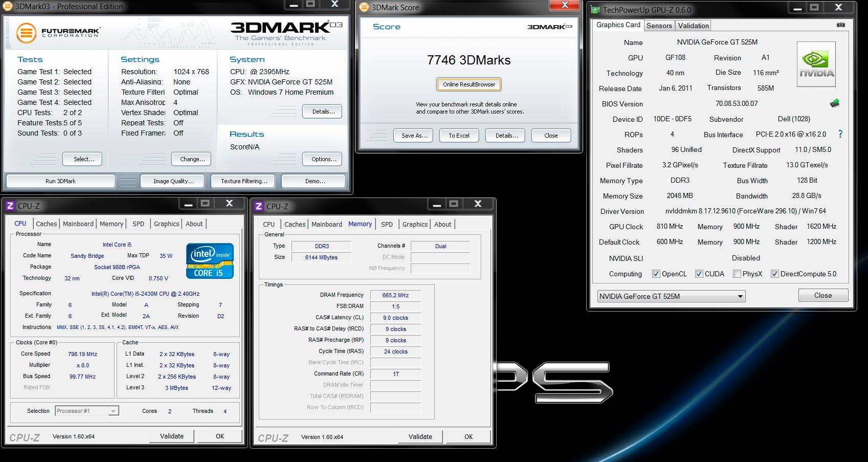Open Caches tab in CPU-Z Memory window
868x462 pixels.
coord(295,224)
